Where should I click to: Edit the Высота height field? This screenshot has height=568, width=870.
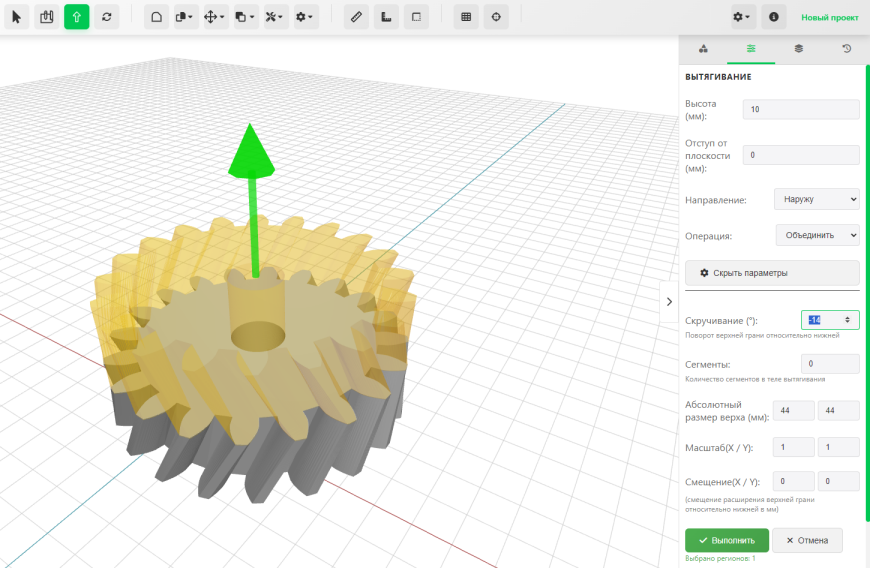801,109
